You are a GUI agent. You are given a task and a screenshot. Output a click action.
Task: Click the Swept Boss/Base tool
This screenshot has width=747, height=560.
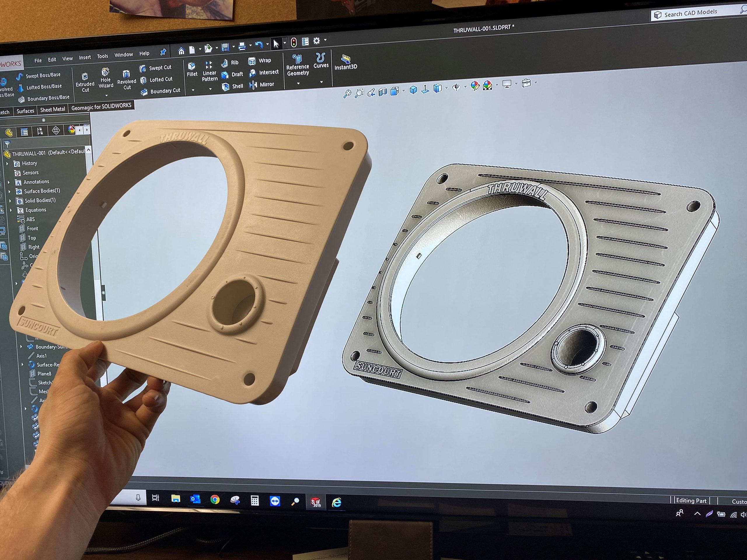[x=38, y=76]
